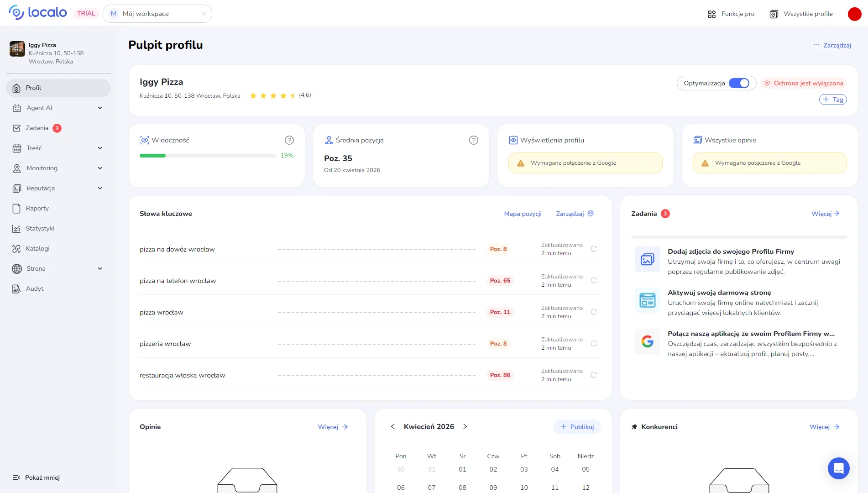
Task: Expand the Treść submenu
Action: tap(100, 148)
